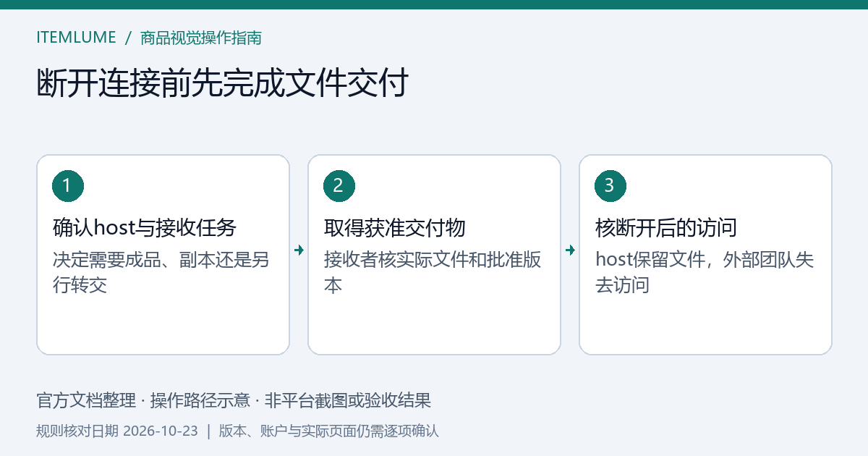
Task: Select the card title 核断开后的访问
Action: click(x=665, y=228)
